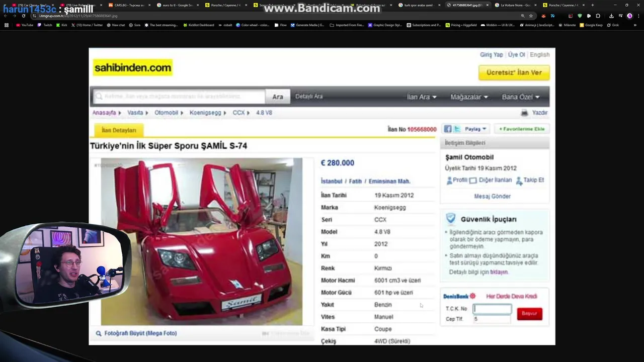Click the Facebook share icon on listing

click(x=448, y=129)
